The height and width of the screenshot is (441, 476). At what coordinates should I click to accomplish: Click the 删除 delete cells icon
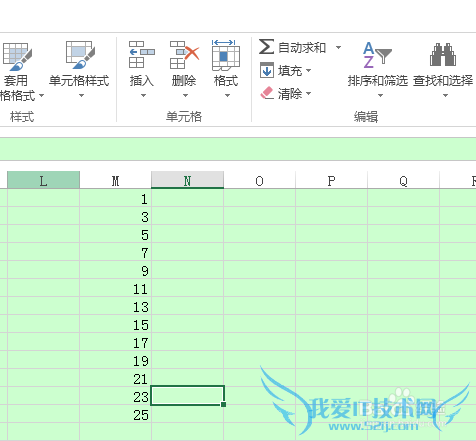click(x=184, y=55)
